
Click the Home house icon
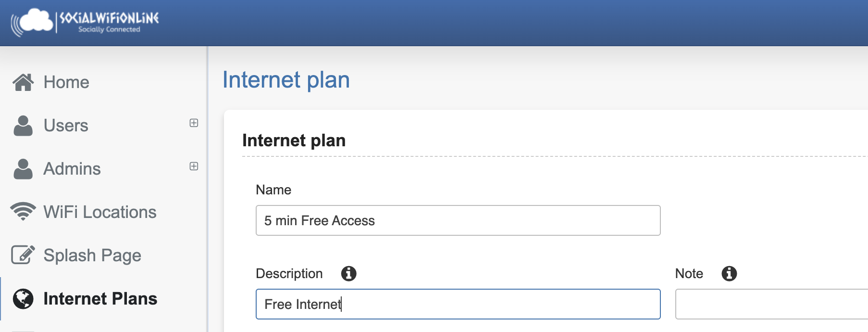[23, 82]
